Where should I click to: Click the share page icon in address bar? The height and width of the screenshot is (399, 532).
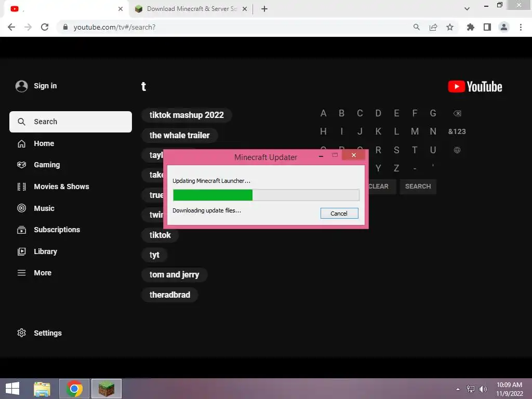tap(433, 27)
